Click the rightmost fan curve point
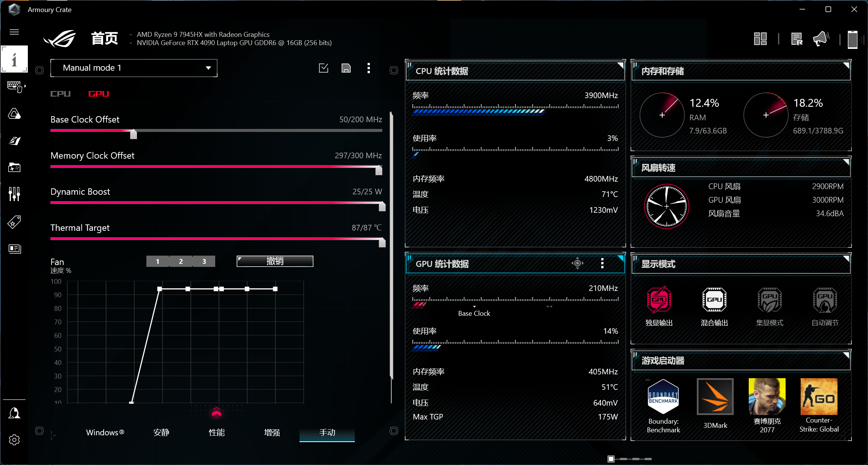The width and height of the screenshot is (868, 465). point(275,289)
